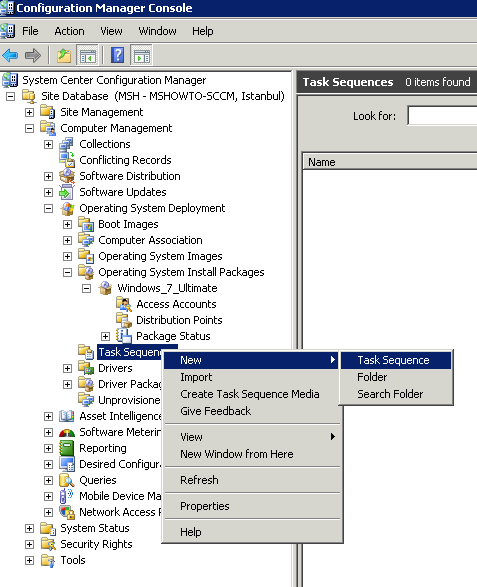This screenshot has width=477, height=587.
Task: Select the Unprovisioned computers tree node
Action: coord(129,400)
